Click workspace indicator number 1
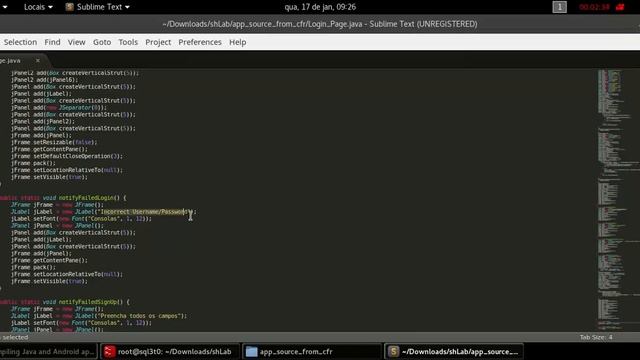The height and width of the screenshot is (360, 640). [560, 7]
